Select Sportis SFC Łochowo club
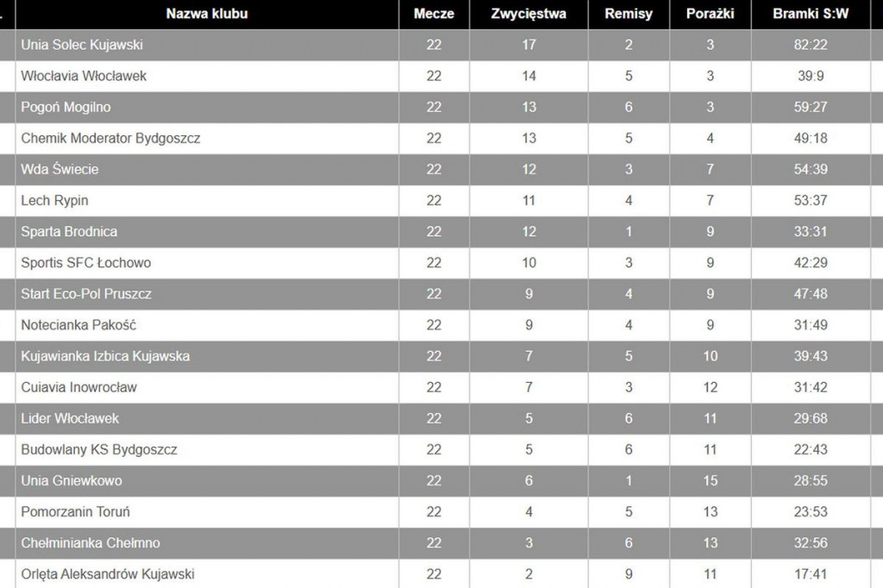The image size is (883, 588). pos(86,262)
